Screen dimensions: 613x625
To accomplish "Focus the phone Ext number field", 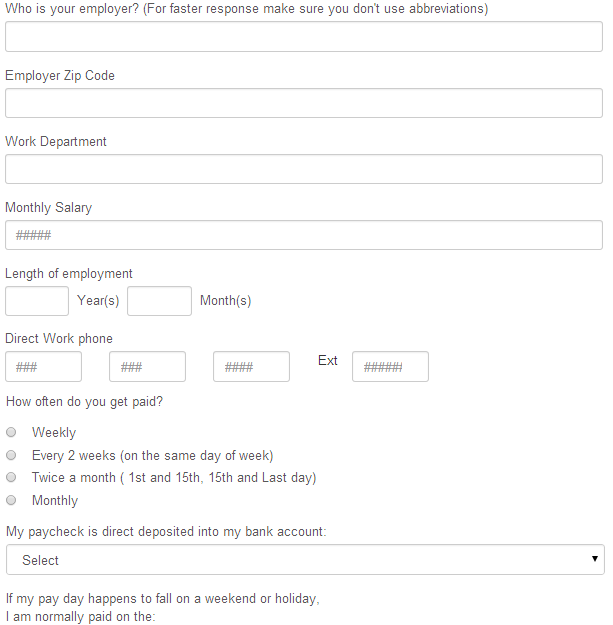I will pyautogui.click(x=391, y=367).
